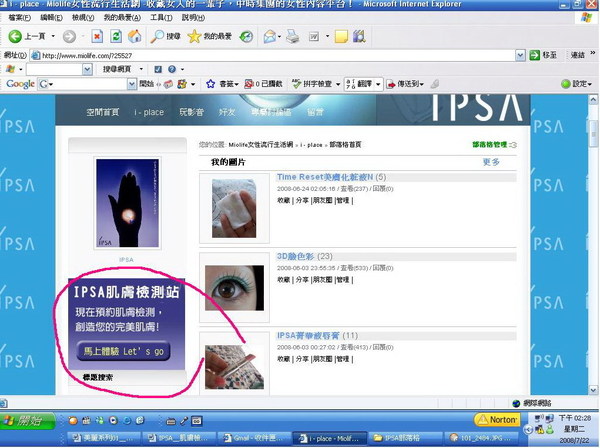Click the Google toolbar highlighter pen icon

click(x=434, y=84)
